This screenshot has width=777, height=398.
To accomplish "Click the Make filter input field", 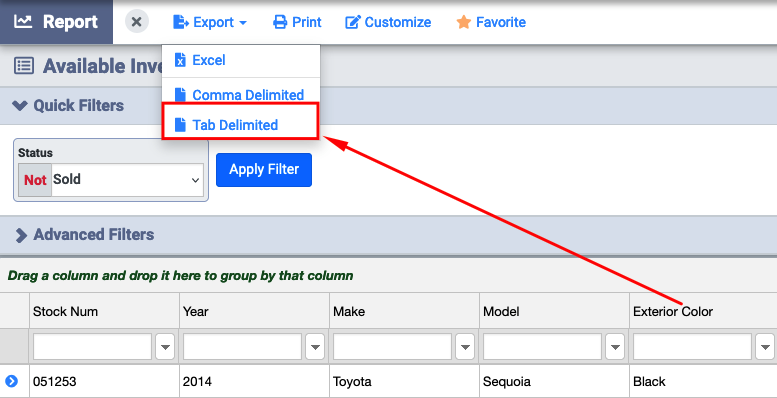I will [392, 346].
